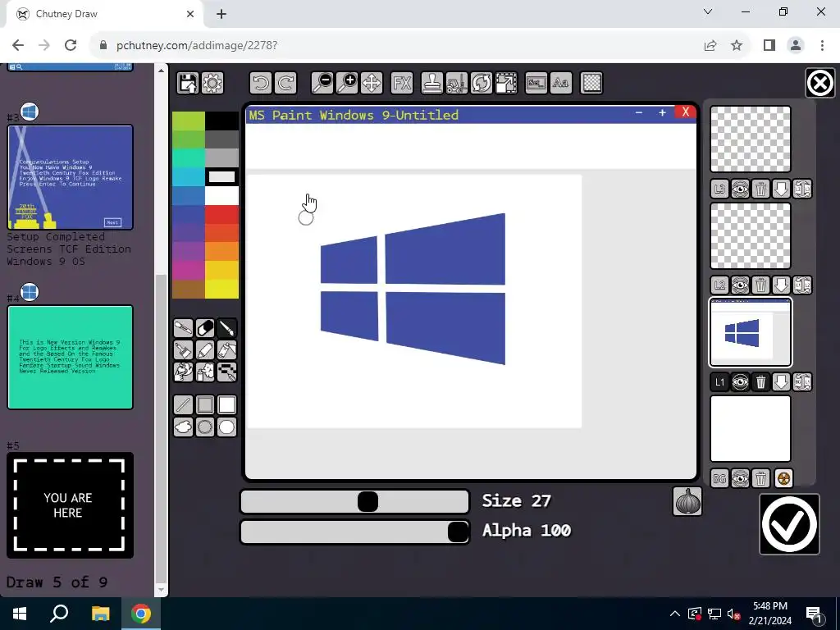
Task: Select the BG layer label button
Action: click(x=719, y=478)
